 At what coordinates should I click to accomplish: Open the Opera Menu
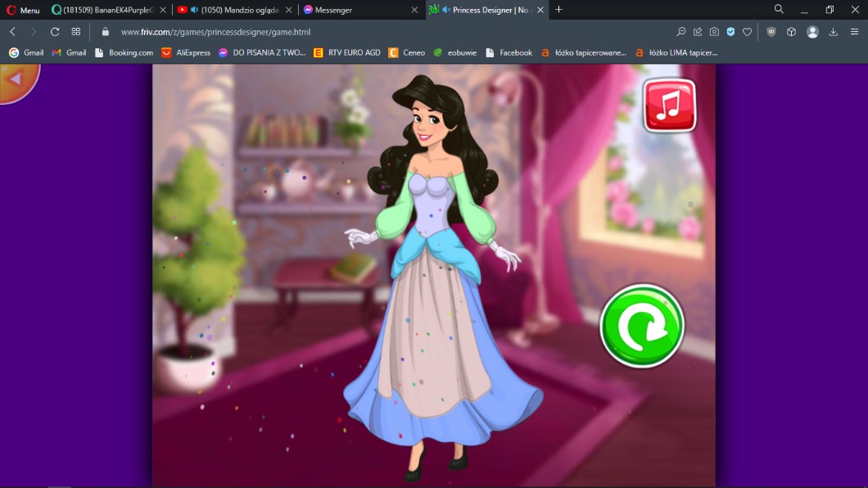tap(23, 10)
